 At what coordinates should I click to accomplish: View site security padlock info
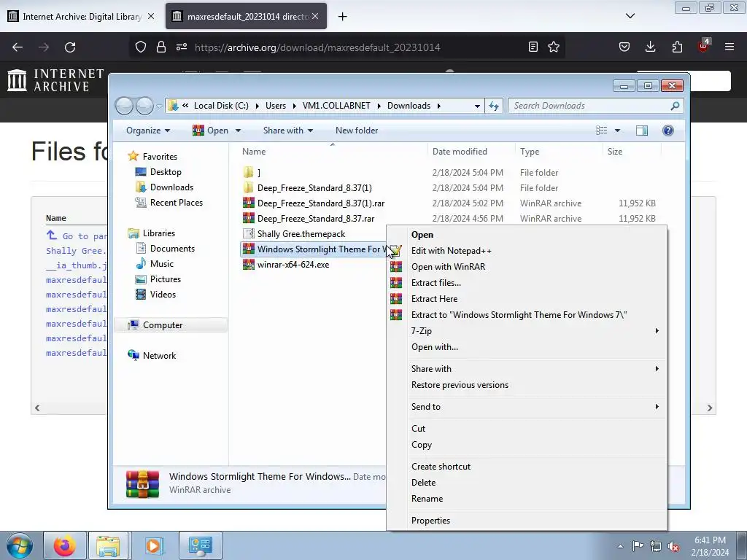coord(161,47)
